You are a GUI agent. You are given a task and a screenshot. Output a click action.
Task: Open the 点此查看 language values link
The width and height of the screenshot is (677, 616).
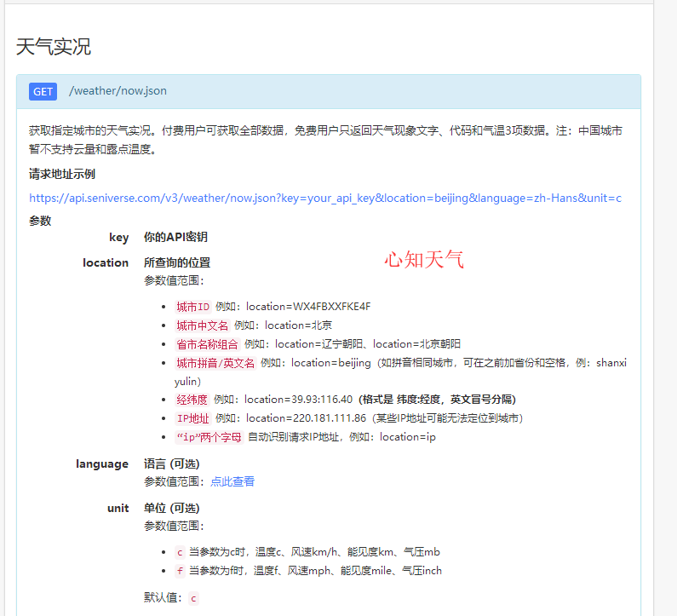232,481
